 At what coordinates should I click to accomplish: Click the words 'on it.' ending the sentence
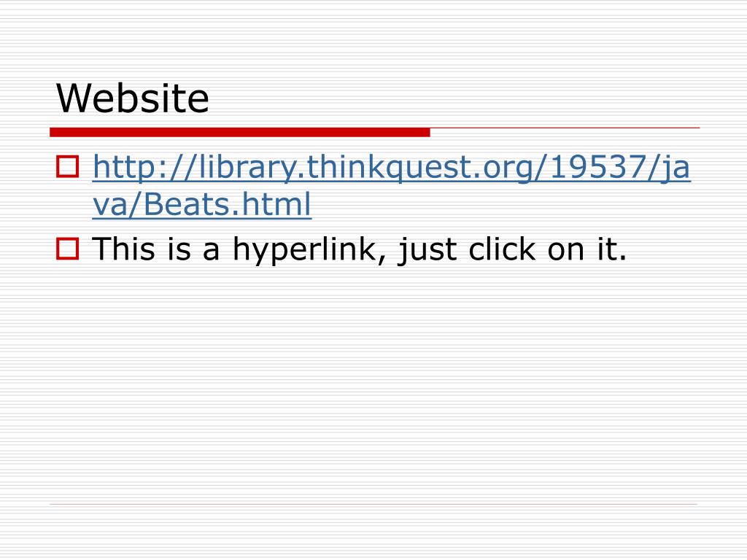[x=587, y=249]
